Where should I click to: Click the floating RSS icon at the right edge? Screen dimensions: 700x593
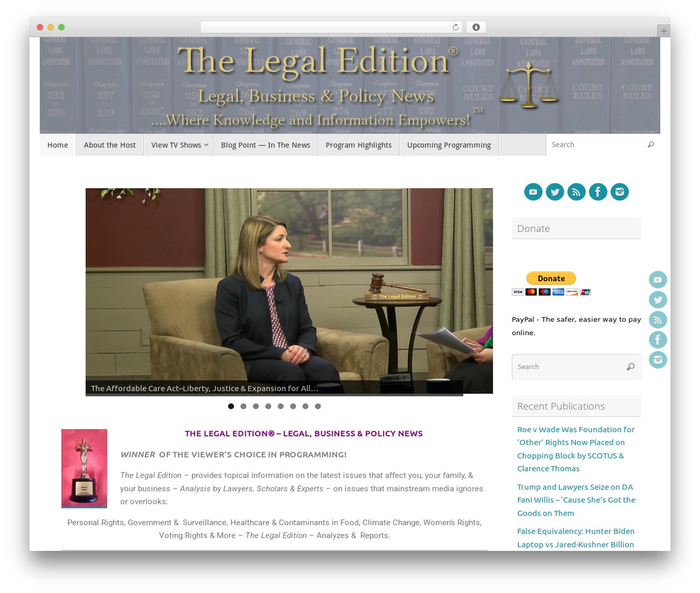point(658,319)
